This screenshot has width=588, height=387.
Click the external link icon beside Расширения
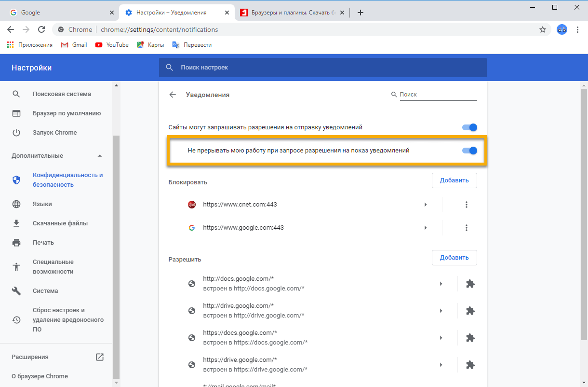(100, 357)
